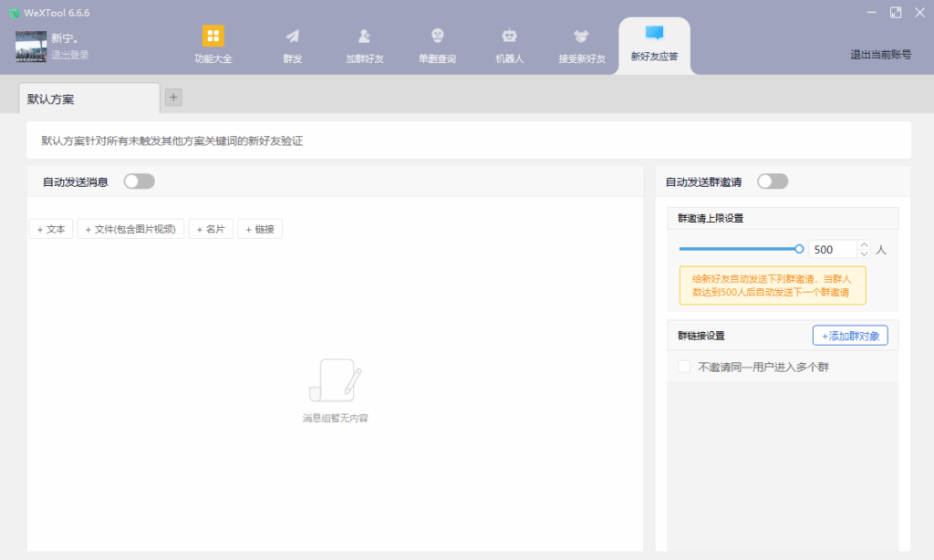934x560 pixels.
Task: Check 不邀请同一用户进入多个群 checkbox
Action: (x=684, y=367)
